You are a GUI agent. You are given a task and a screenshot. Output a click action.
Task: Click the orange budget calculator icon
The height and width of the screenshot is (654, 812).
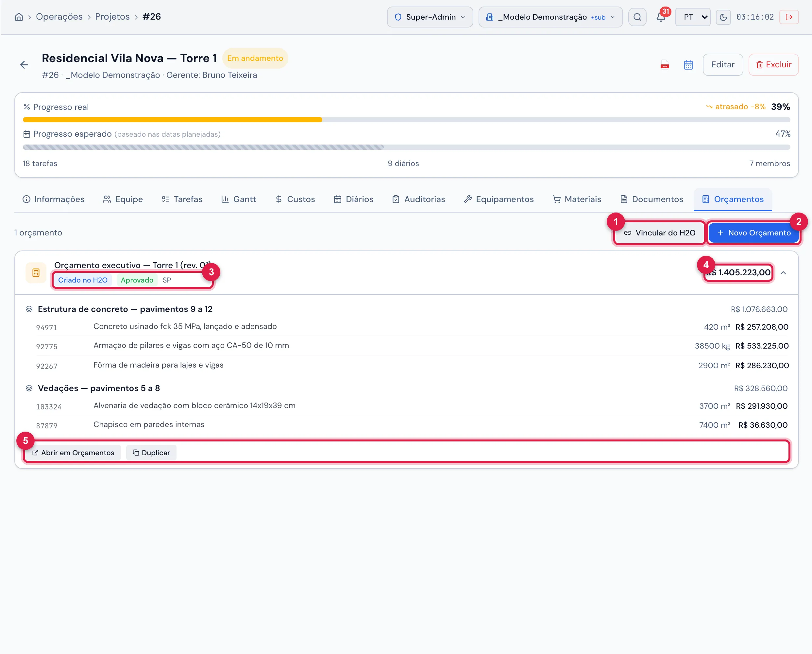pyautogui.click(x=36, y=273)
